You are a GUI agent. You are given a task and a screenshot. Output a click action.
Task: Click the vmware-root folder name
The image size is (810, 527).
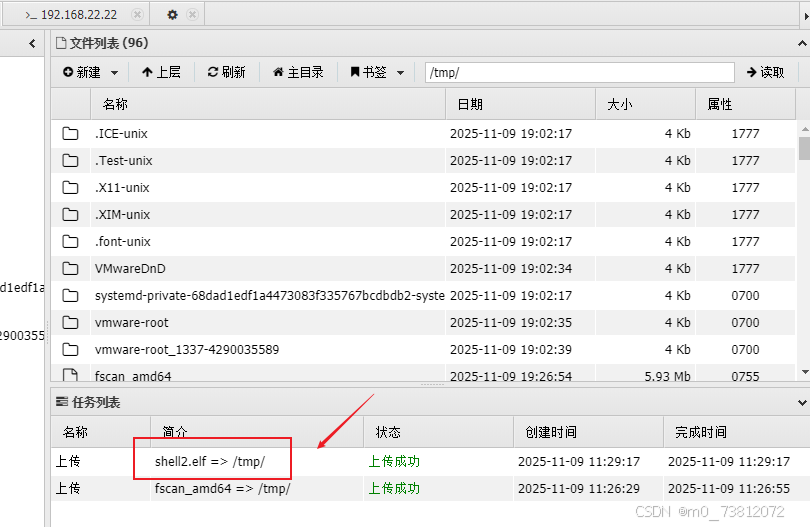(132, 322)
